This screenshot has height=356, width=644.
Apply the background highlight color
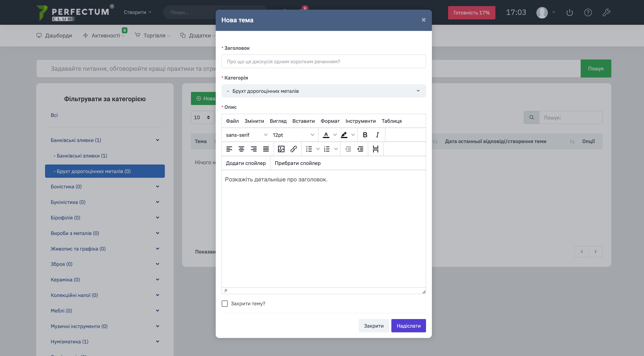click(x=344, y=135)
